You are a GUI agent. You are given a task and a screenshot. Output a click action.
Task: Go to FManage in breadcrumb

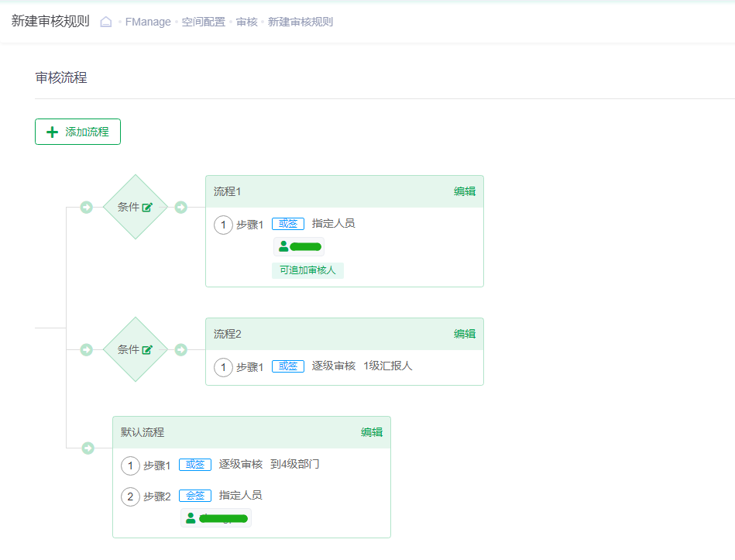coord(148,22)
